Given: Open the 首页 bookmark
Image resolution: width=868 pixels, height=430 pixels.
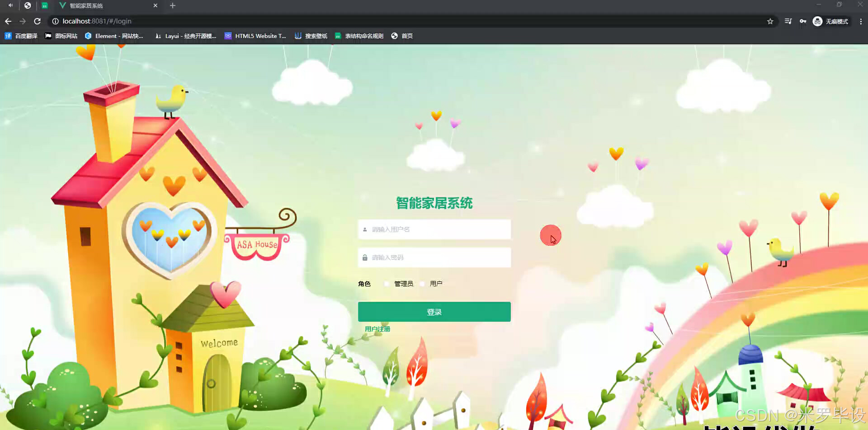Looking at the screenshot, I should point(402,36).
